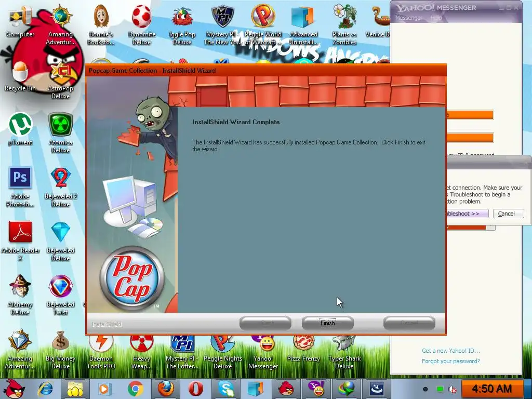Screen dimensions: 532x399
Task: Click Finish in the InstallShield wizard
Action: tap(327, 323)
